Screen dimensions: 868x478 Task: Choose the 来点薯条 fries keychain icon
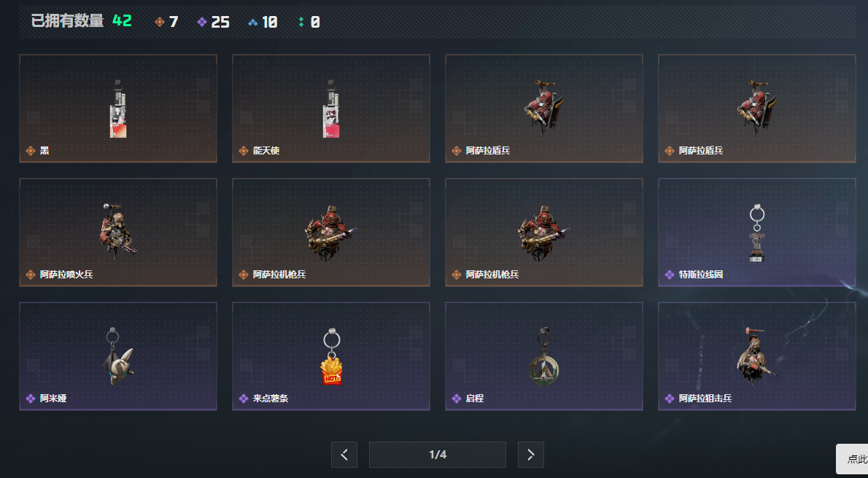click(x=331, y=356)
